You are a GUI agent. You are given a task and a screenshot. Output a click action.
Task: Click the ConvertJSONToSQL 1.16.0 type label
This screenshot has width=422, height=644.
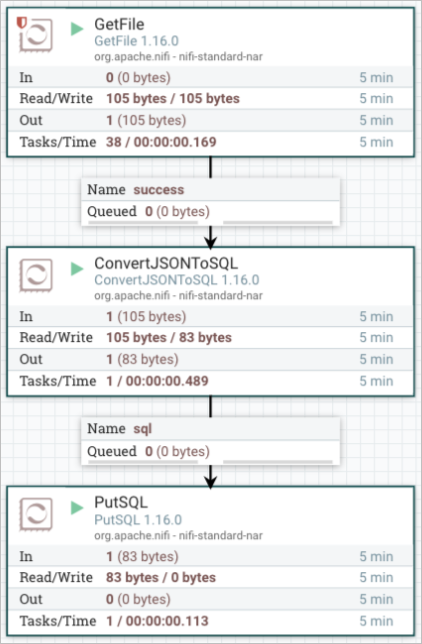[x=177, y=280]
